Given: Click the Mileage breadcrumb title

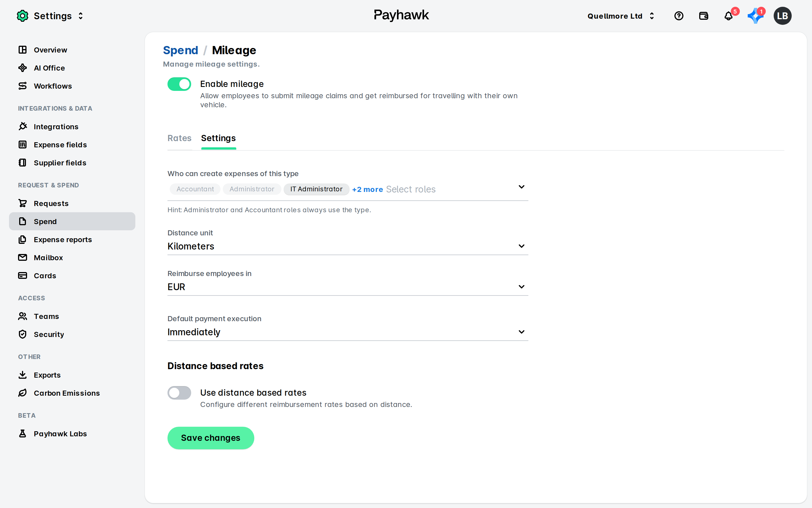Looking at the screenshot, I should 234,51.
